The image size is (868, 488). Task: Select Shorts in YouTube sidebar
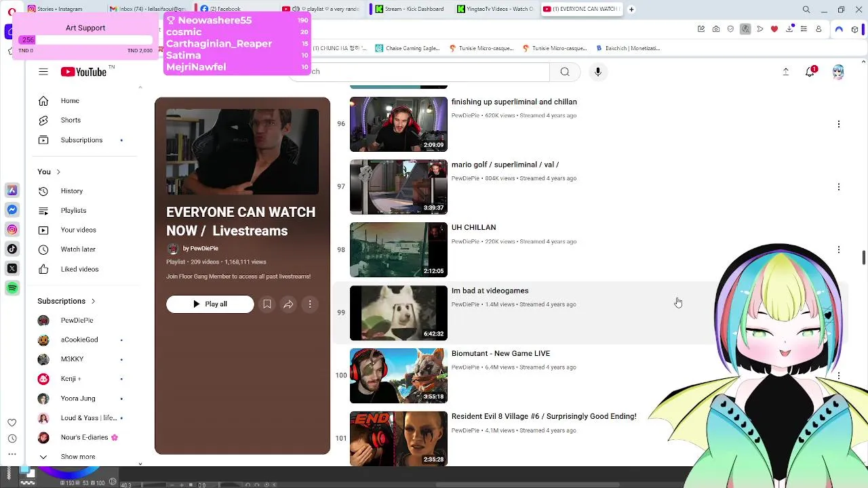click(85, 120)
